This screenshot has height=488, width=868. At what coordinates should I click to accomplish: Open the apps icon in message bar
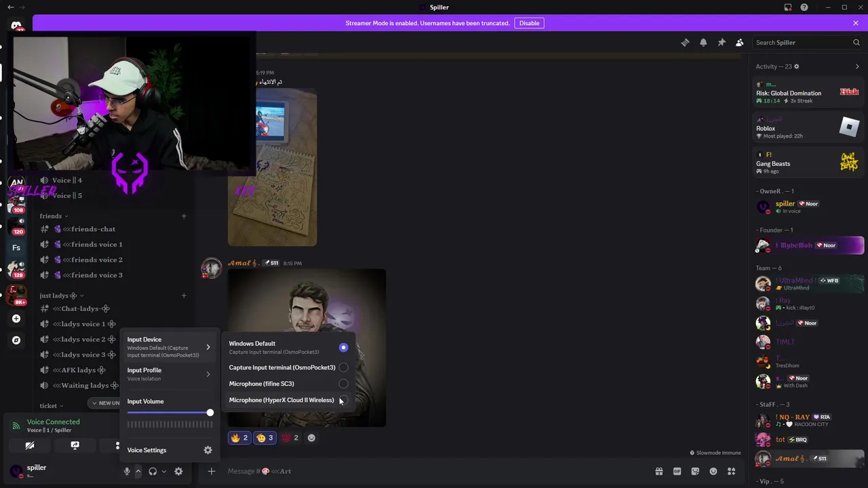point(731,471)
